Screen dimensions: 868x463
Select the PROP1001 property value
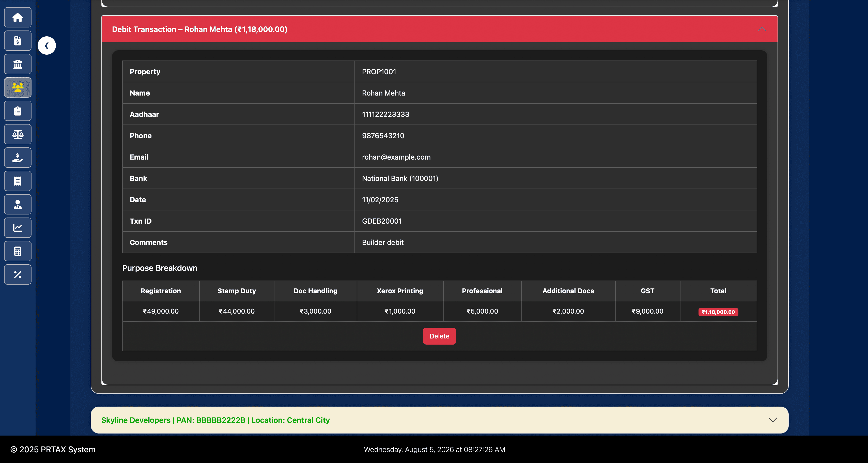tap(379, 71)
